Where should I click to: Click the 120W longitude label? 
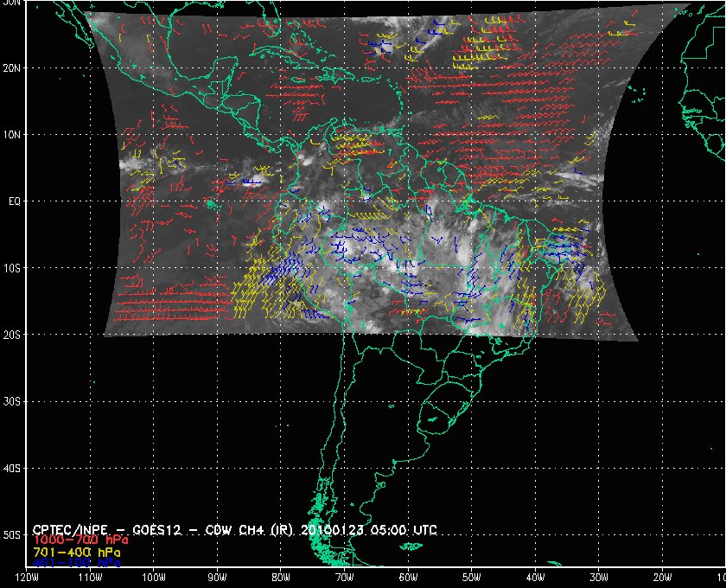pyautogui.click(x=27, y=578)
